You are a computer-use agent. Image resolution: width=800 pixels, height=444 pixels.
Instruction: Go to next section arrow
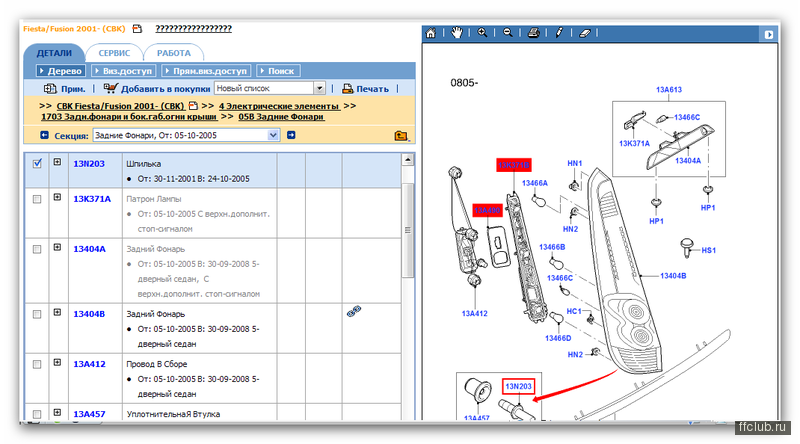(x=291, y=135)
